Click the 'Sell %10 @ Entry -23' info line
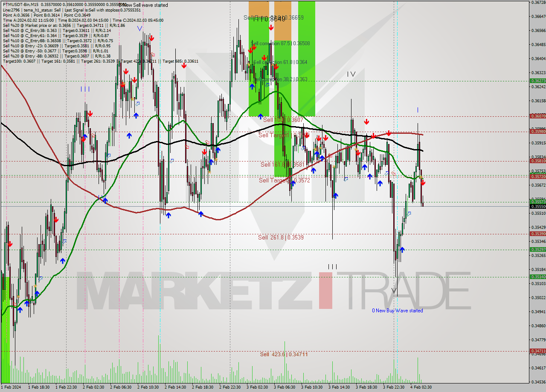The image size is (546, 392). coord(57,46)
